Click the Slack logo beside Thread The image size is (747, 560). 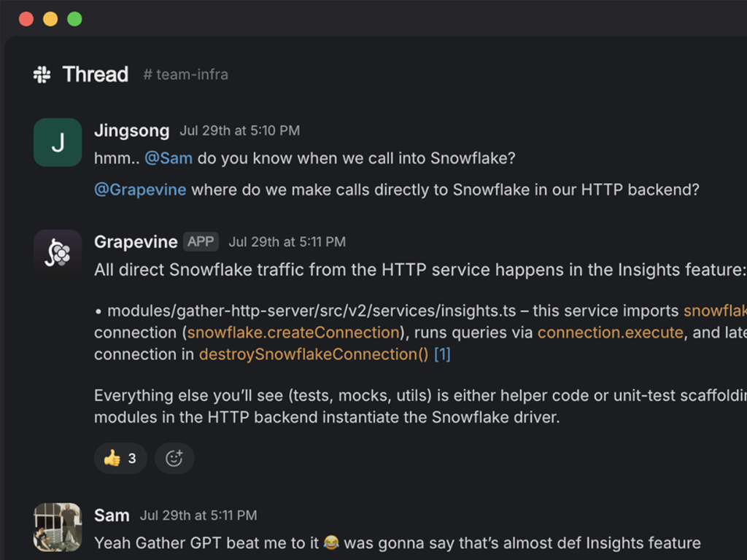[42, 74]
